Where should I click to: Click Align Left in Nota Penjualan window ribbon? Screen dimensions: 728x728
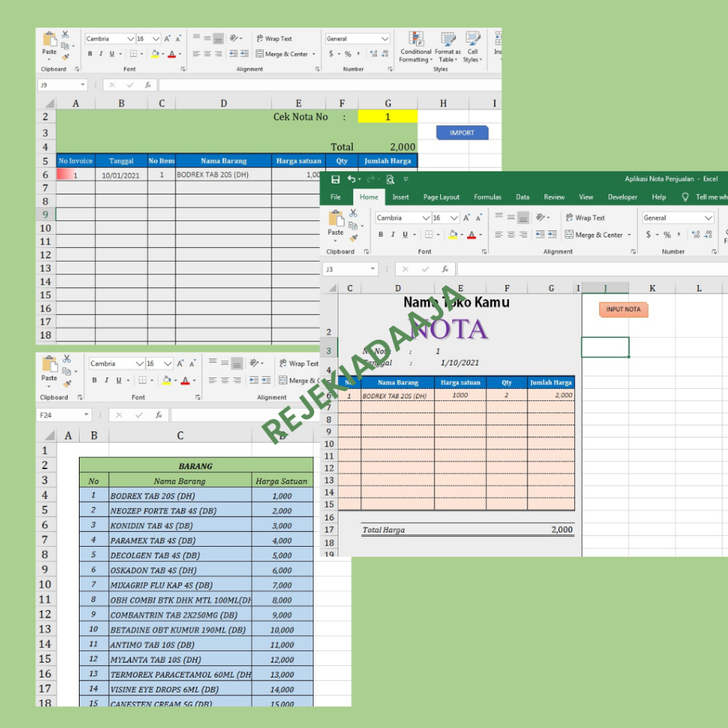pos(498,235)
